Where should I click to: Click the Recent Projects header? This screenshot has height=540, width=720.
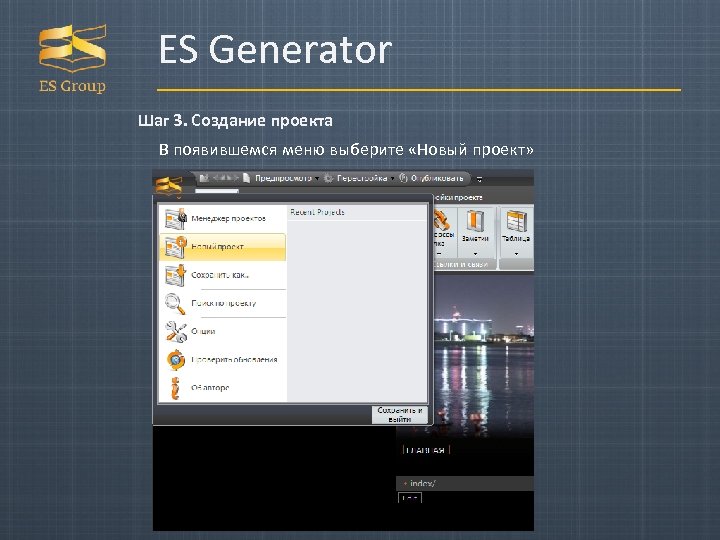tap(317, 212)
